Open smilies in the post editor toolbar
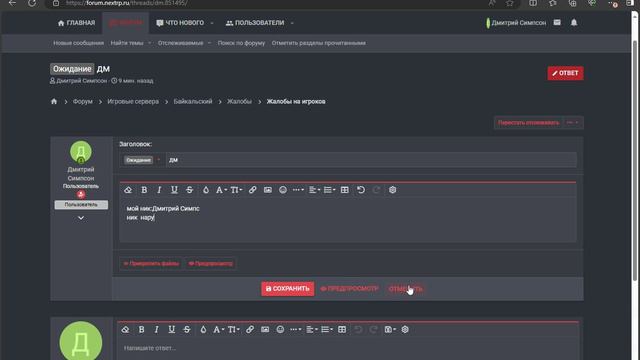This screenshot has height=360, width=640. tap(283, 190)
